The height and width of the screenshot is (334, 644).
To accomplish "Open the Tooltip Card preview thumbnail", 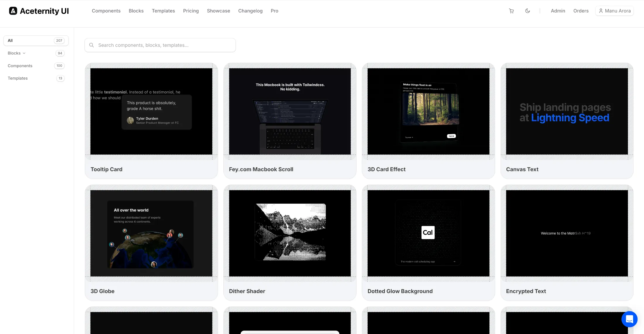I will (x=151, y=111).
